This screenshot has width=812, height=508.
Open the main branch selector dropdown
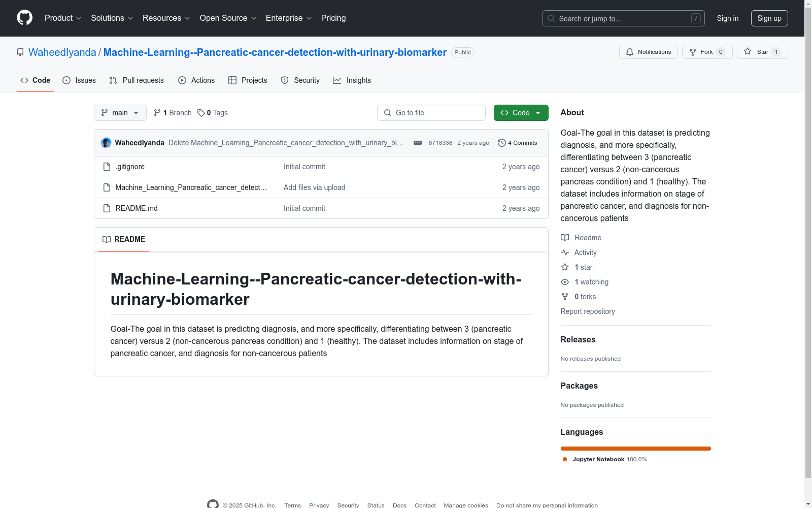coord(120,113)
